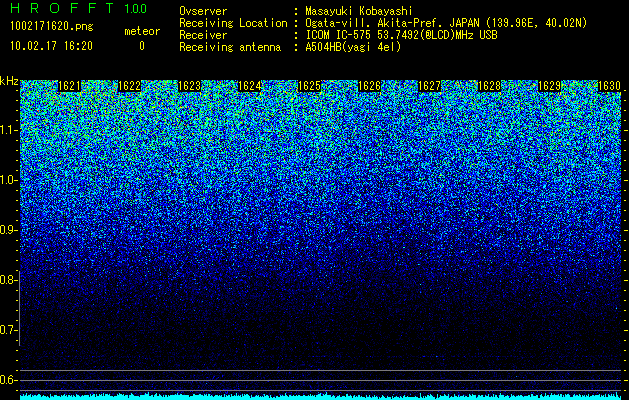This screenshot has height=400, width=629.
Task: Click time marker 1625
Action: (x=310, y=86)
